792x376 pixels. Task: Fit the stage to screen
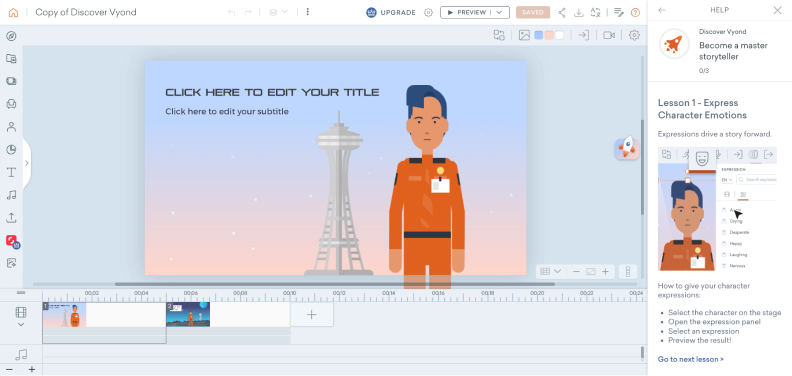pos(590,271)
